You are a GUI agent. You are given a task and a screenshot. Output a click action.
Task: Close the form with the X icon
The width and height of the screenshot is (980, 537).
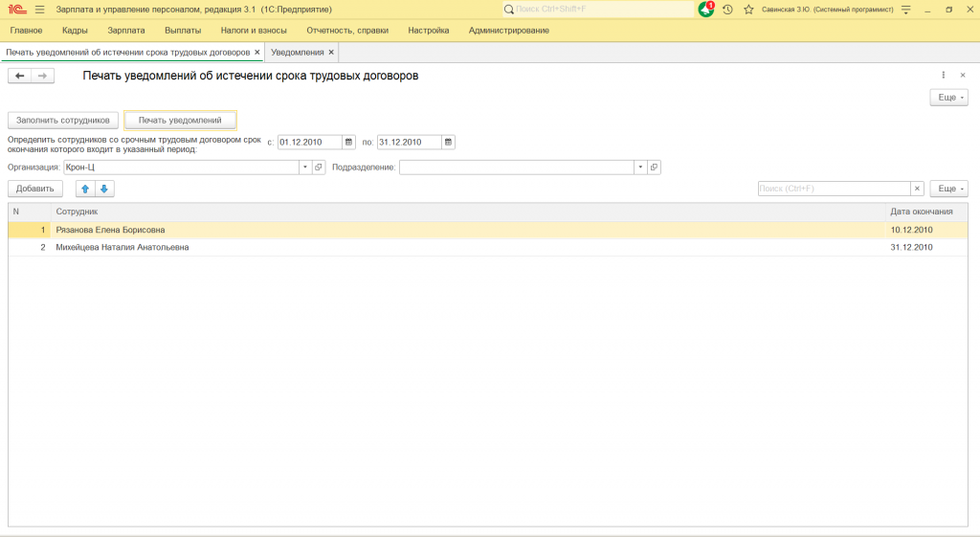click(x=963, y=75)
